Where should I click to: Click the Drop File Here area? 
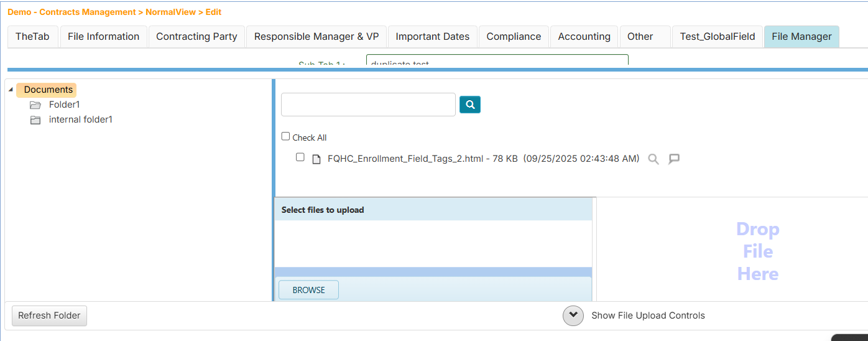[757, 251]
